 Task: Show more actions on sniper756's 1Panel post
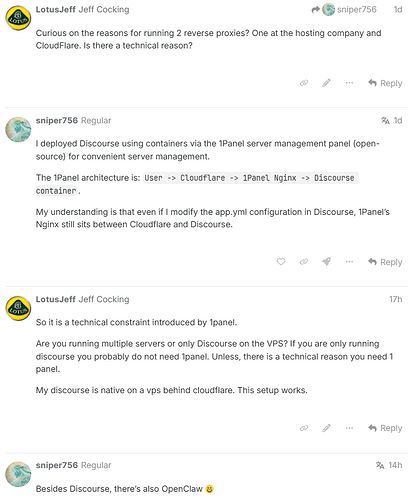[349, 262]
